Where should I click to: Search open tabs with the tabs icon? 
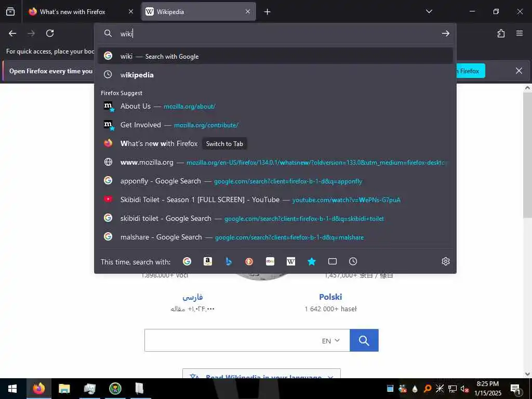tap(332, 261)
